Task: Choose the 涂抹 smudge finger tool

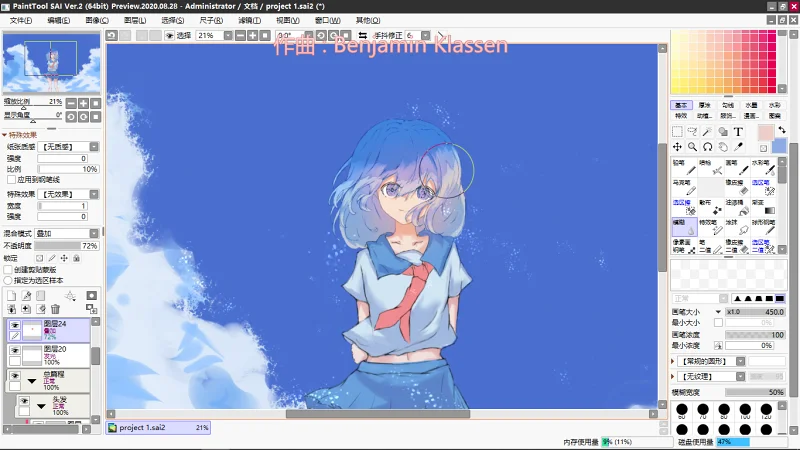Action: (x=737, y=227)
